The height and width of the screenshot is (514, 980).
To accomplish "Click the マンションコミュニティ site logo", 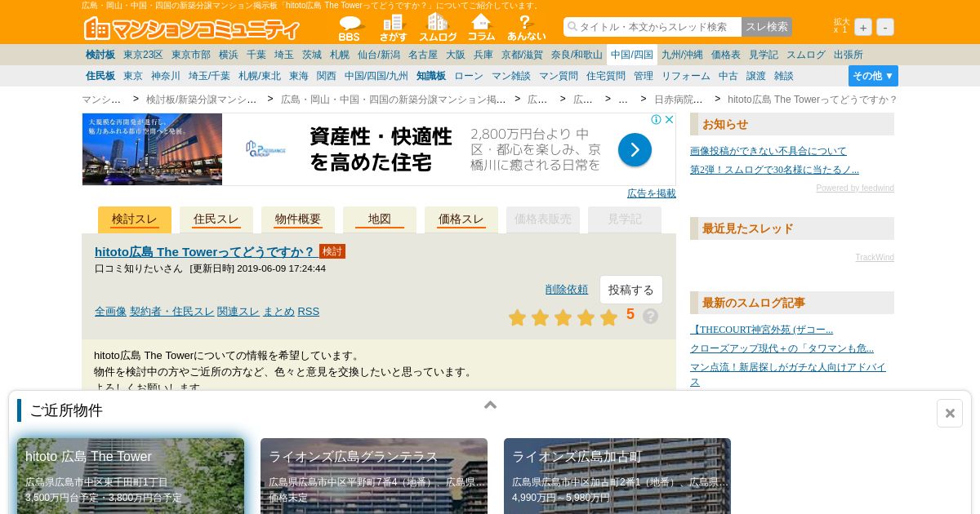I will point(192,29).
